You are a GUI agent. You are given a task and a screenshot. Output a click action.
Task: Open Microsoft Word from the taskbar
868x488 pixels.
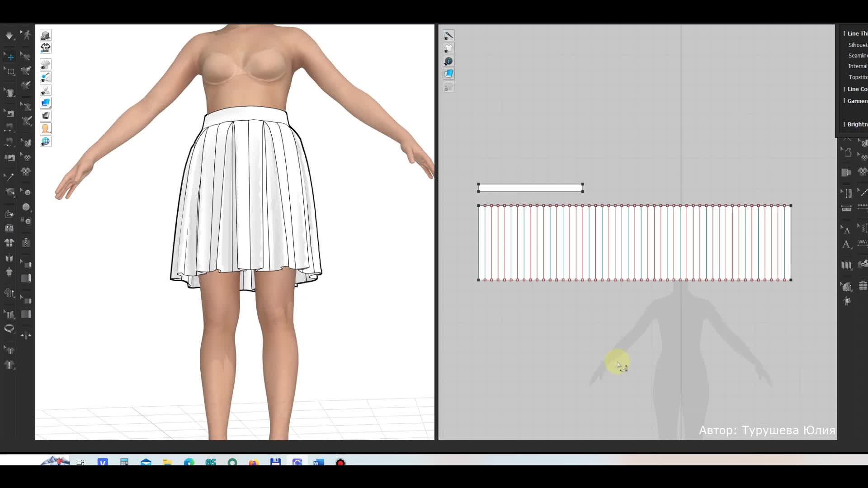319,462
